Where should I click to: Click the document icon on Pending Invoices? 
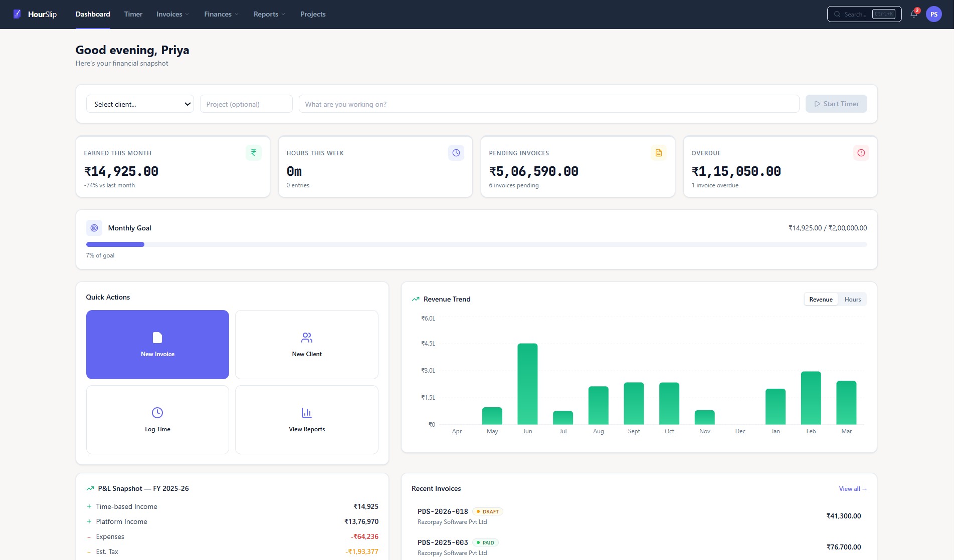click(x=658, y=153)
